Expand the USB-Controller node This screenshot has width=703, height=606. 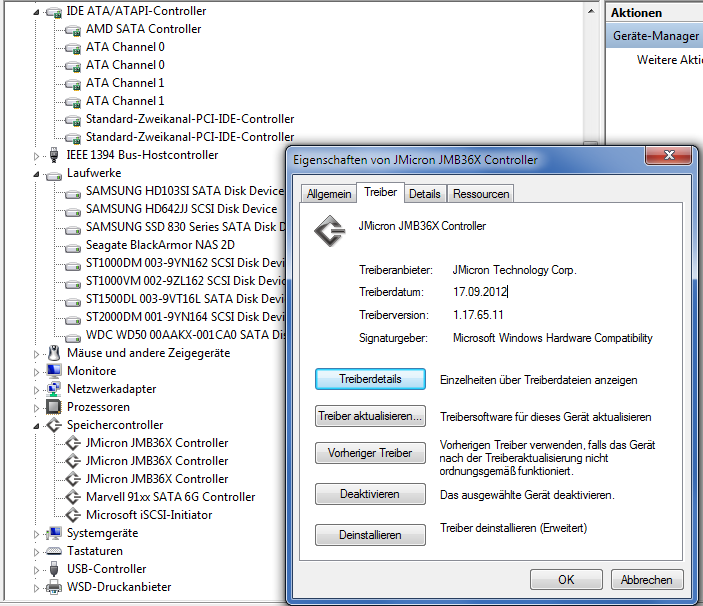[x=36, y=570]
